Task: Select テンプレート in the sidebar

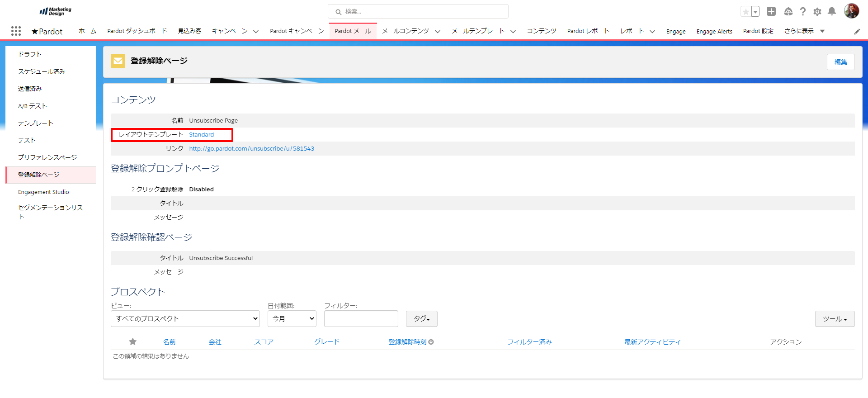Action: coord(36,123)
